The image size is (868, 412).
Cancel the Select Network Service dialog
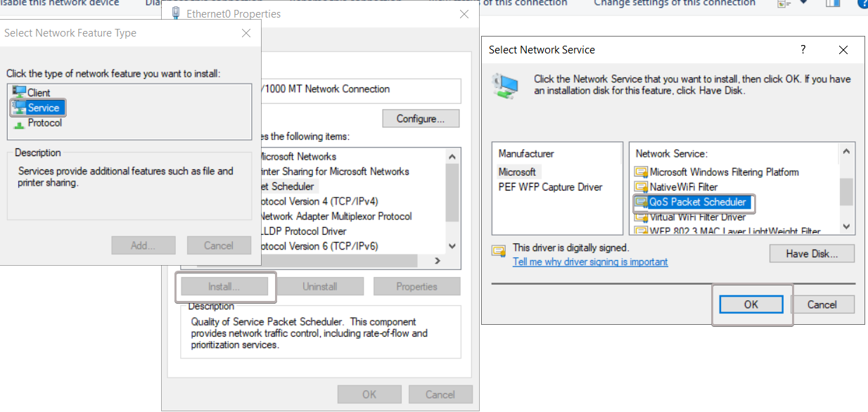click(x=822, y=304)
